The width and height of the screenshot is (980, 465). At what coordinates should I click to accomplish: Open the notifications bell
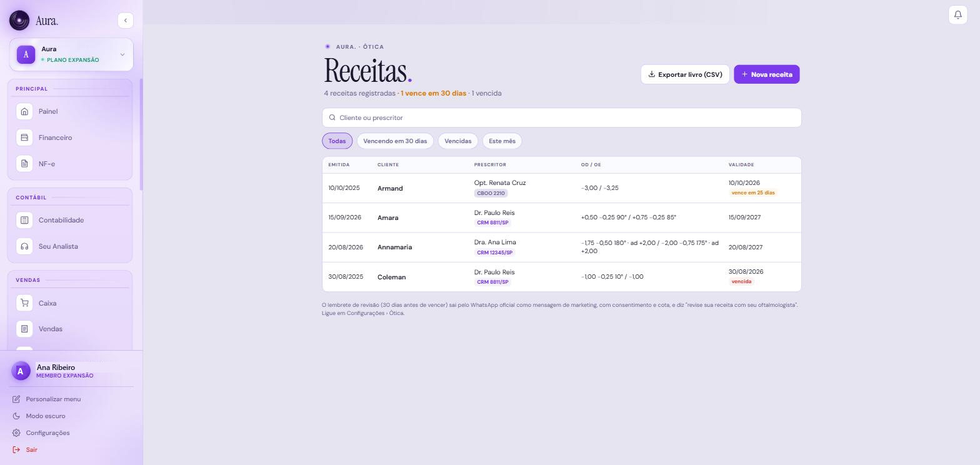957,15
